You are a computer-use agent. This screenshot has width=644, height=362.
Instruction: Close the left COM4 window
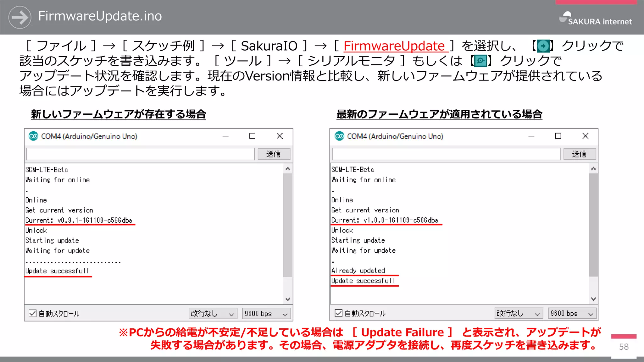[280, 136]
